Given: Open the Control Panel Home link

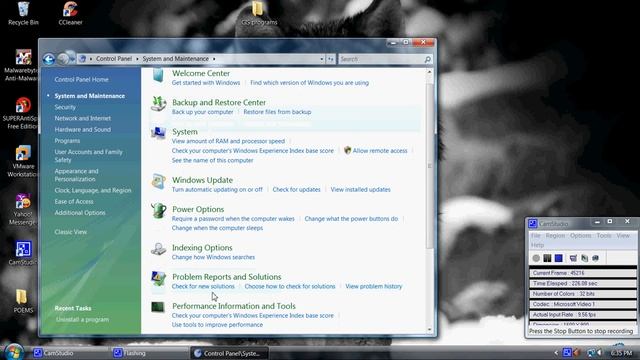Looking at the screenshot, I should (81, 80).
